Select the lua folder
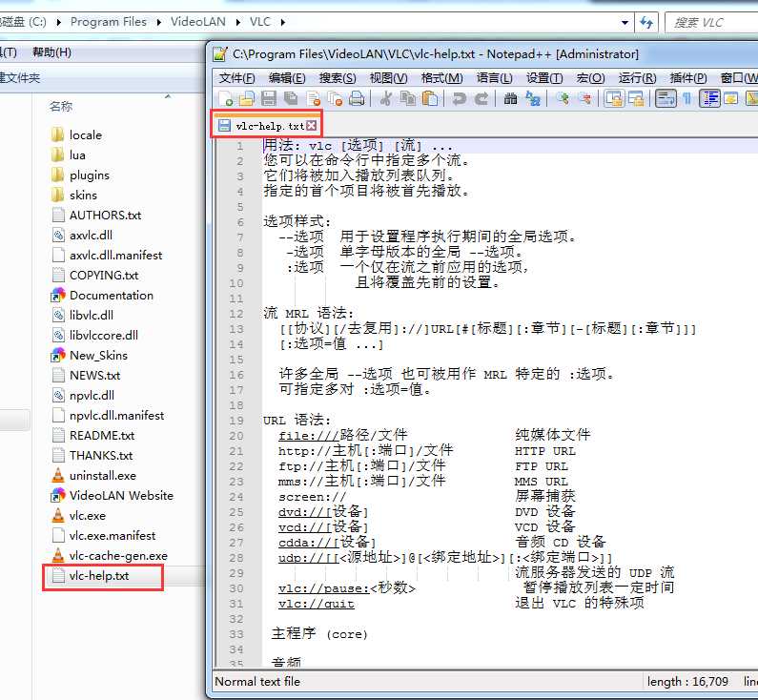The image size is (758, 700). 69,155
